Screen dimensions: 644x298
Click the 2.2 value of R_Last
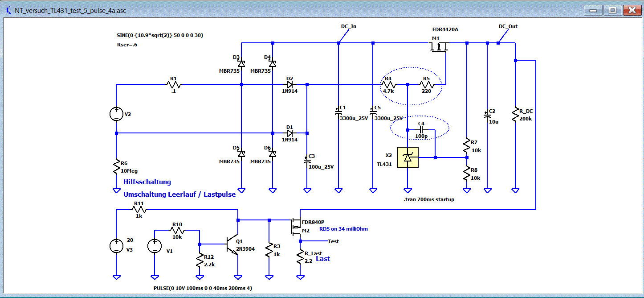pos(308,261)
